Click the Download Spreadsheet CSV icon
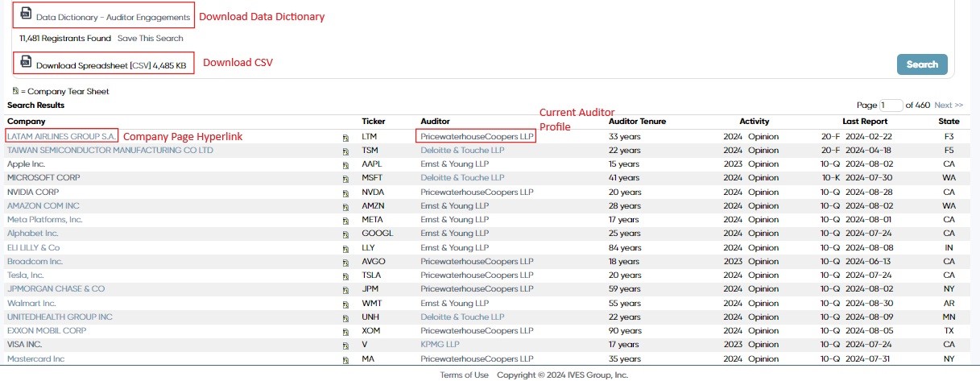 click(x=26, y=62)
